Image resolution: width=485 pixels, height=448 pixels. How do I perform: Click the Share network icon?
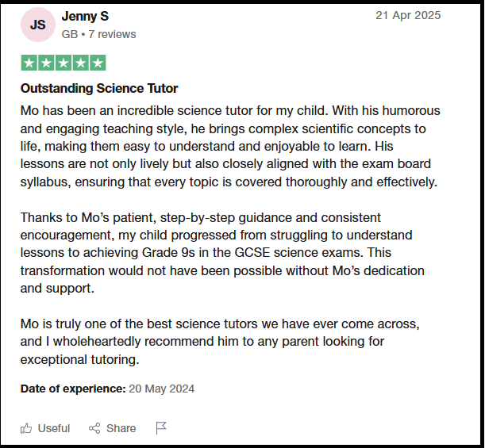94,428
